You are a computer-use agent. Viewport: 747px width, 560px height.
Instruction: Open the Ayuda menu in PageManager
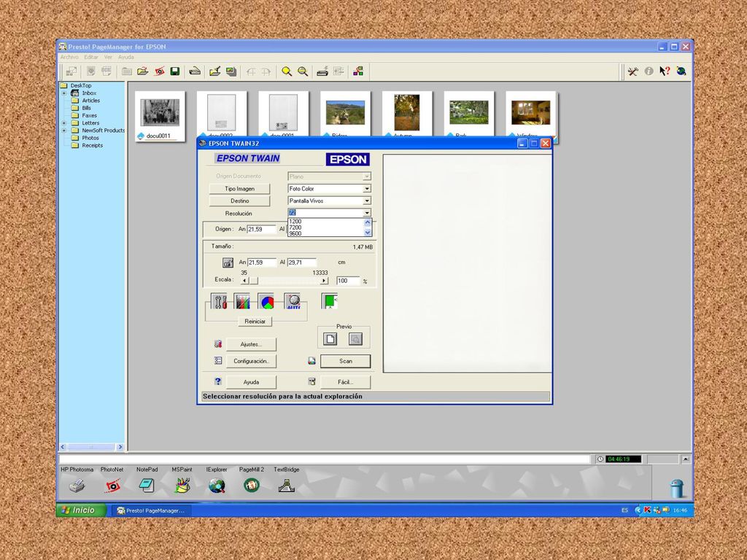(x=125, y=57)
